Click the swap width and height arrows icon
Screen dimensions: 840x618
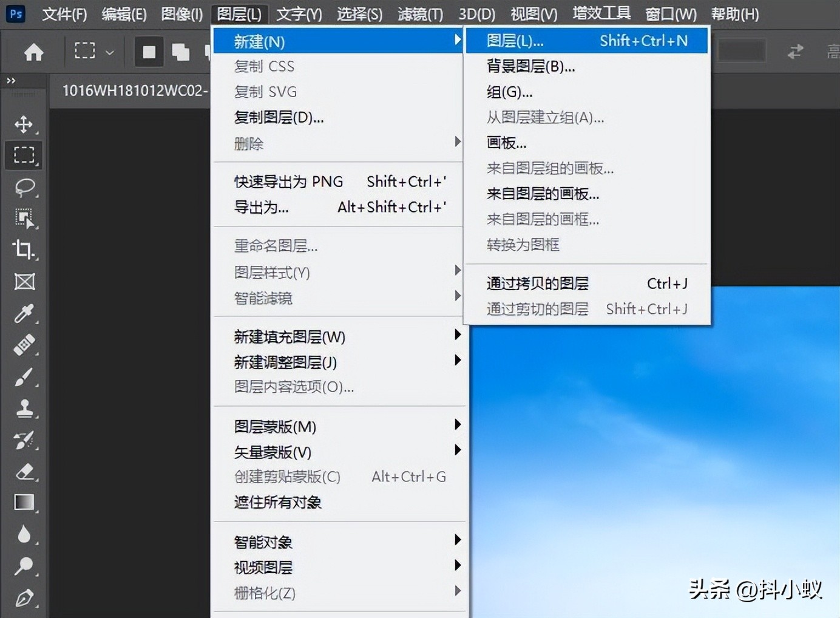click(795, 52)
